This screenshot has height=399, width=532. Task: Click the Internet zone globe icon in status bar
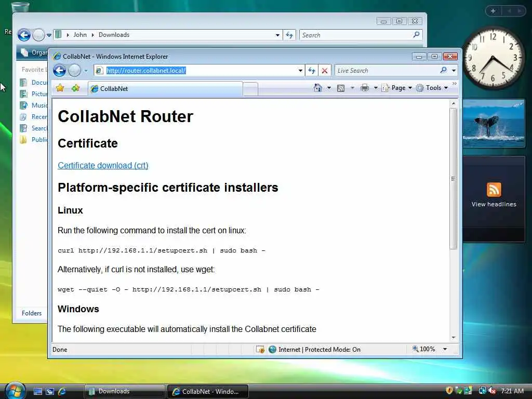coord(272,349)
